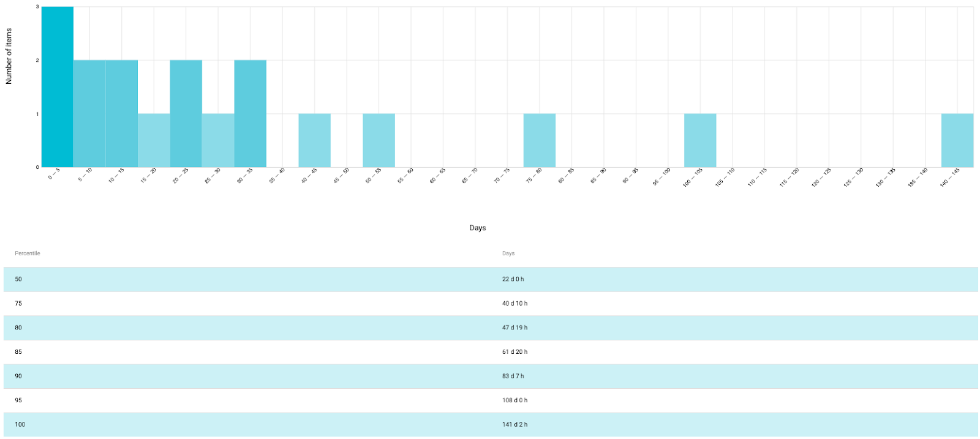The width and height of the screenshot is (980, 439).
Task: Select percentile cell '80' in the table
Action: (18, 328)
